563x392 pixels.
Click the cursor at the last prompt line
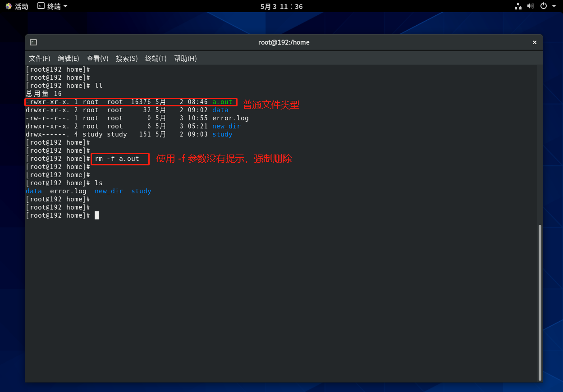pyautogui.click(x=96, y=216)
